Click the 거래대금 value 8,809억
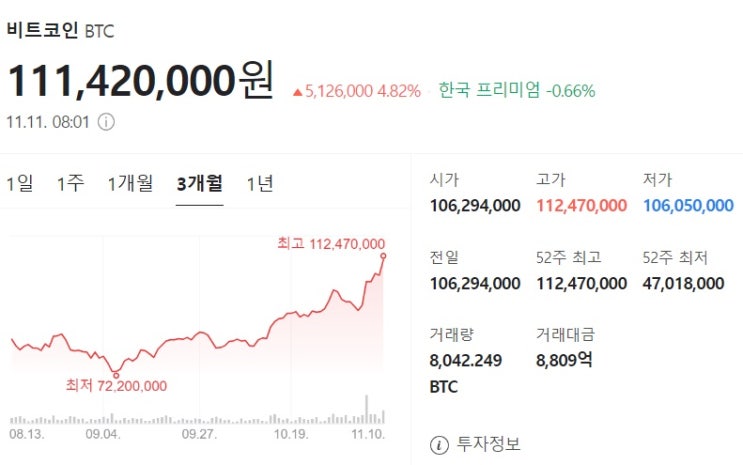The width and height of the screenshot is (743, 465). 564,360
